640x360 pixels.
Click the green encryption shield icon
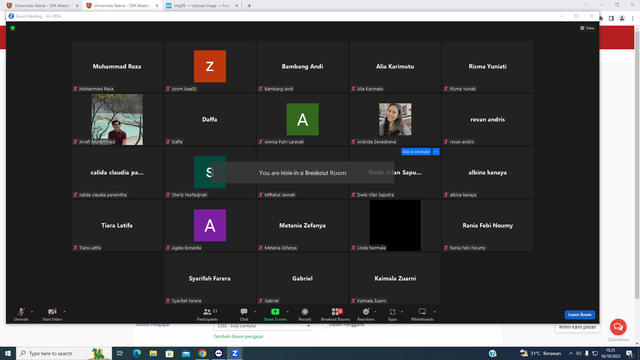coord(13,28)
